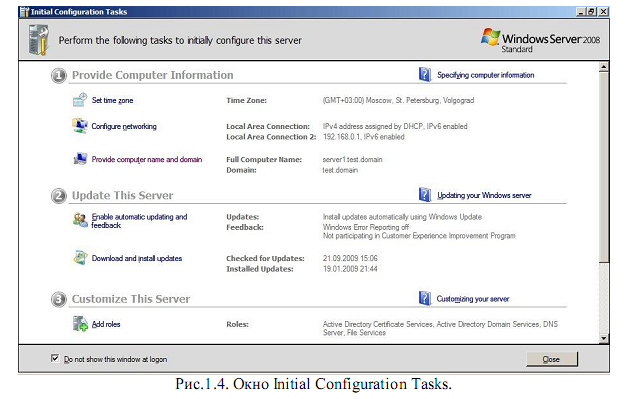
Task: Click the Update This Server heading
Action: point(123,195)
